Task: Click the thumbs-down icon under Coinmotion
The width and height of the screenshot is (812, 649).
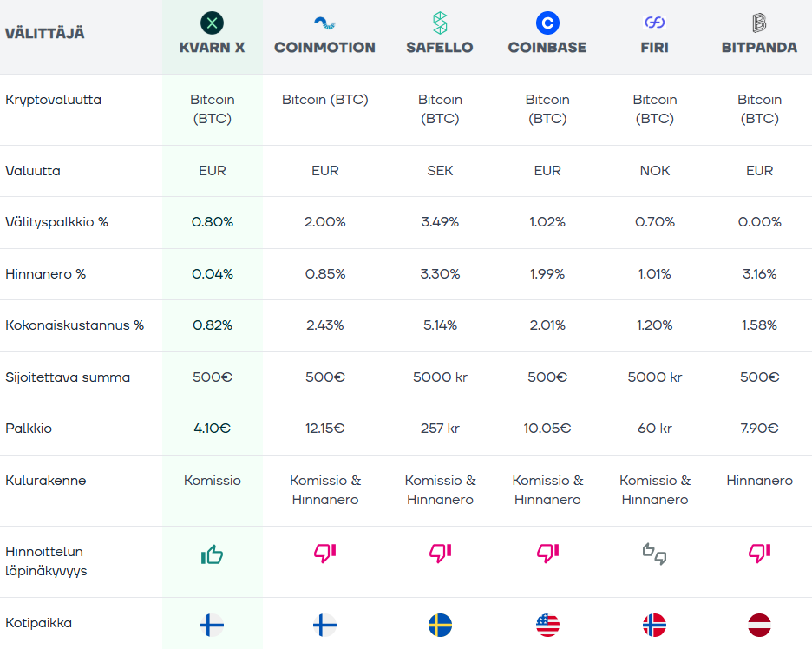Action: coord(324,554)
